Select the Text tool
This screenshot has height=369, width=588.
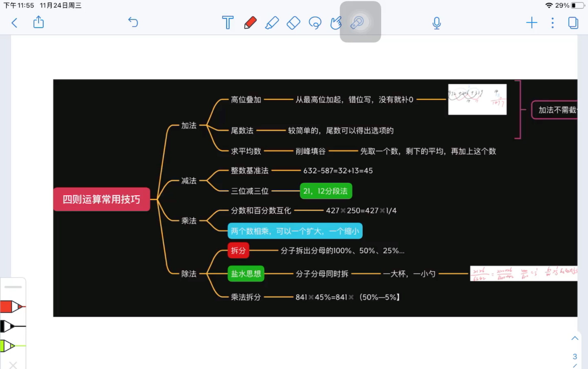pyautogui.click(x=228, y=22)
